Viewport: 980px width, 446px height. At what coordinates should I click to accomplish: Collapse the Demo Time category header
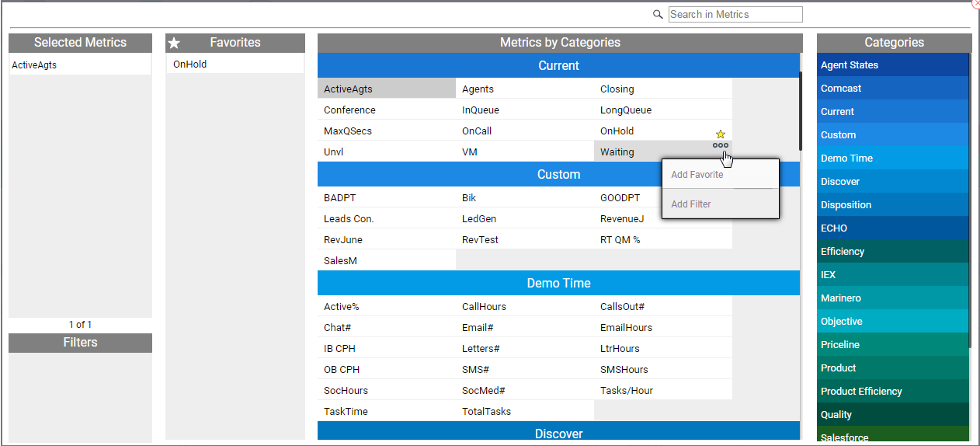click(558, 283)
